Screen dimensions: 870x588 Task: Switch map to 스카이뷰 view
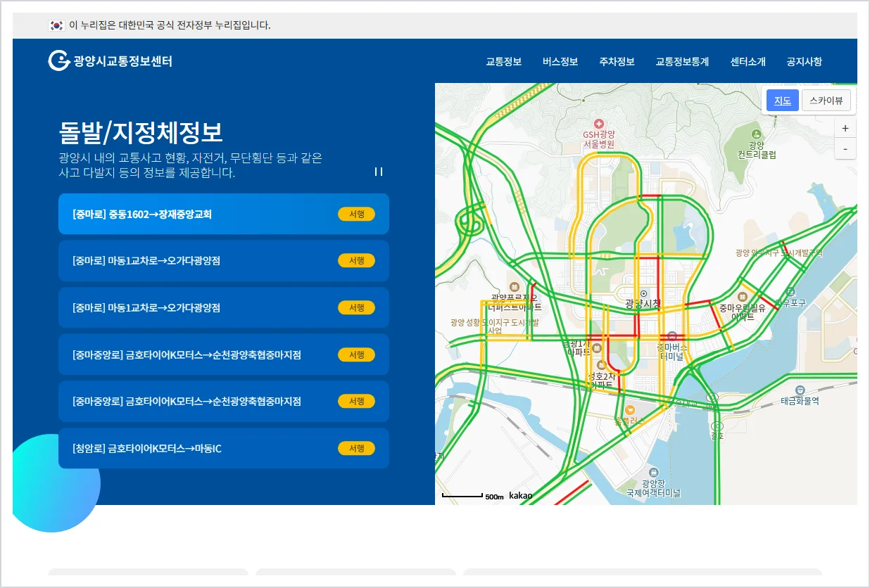(x=826, y=101)
